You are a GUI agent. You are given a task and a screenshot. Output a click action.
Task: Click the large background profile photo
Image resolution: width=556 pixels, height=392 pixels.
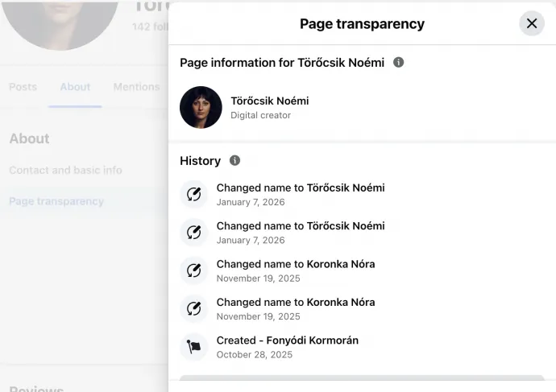(60, 20)
